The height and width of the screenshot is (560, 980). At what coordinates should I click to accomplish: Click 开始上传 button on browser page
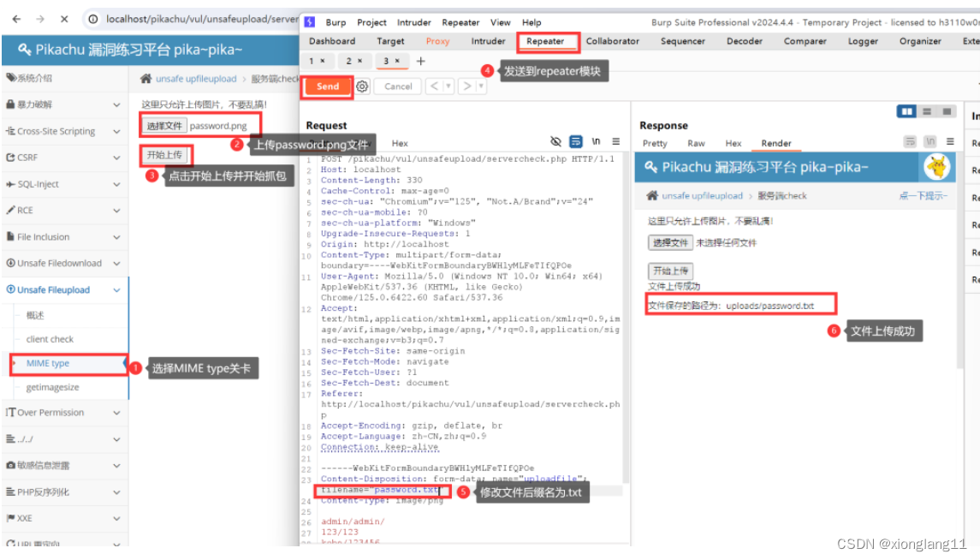click(x=164, y=154)
